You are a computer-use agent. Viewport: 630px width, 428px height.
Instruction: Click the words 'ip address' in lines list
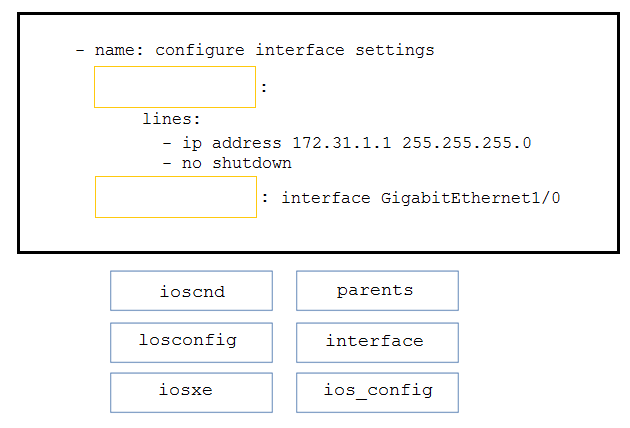pyautogui.click(x=232, y=143)
